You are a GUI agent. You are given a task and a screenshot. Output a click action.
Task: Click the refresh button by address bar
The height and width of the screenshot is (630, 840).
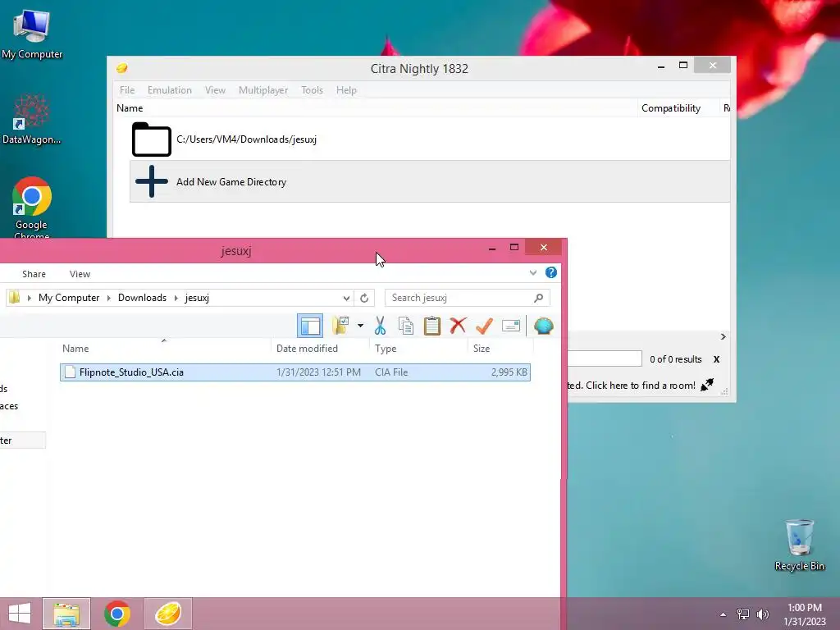point(364,298)
